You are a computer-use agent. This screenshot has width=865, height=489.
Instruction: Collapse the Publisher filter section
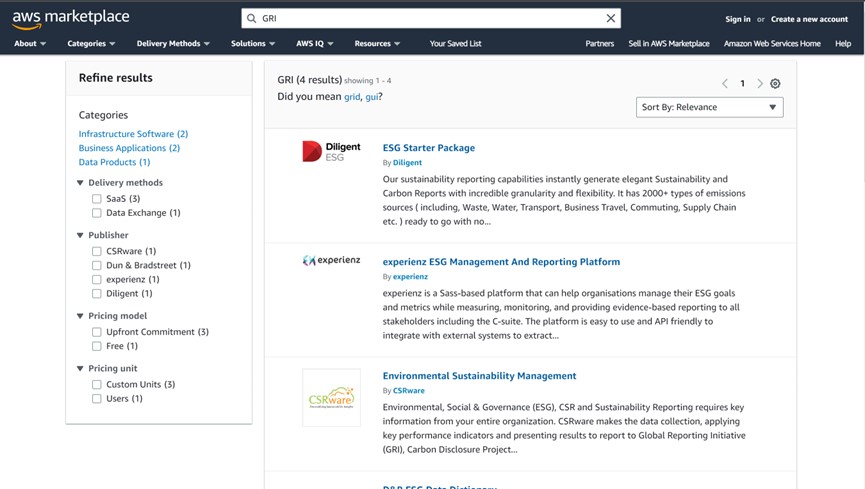tap(80, 235)
